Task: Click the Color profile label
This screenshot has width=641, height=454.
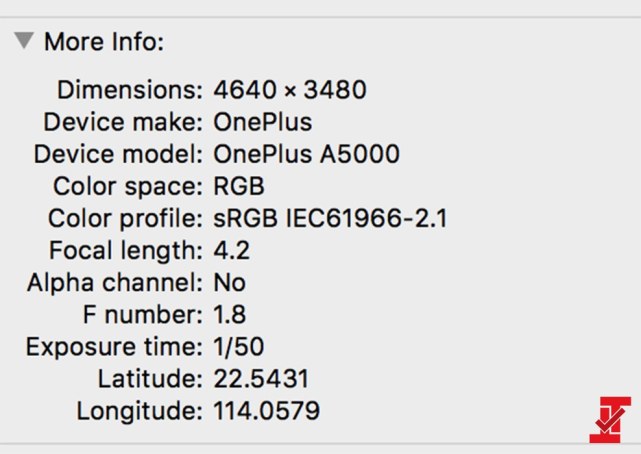Action: click(126, 219)
